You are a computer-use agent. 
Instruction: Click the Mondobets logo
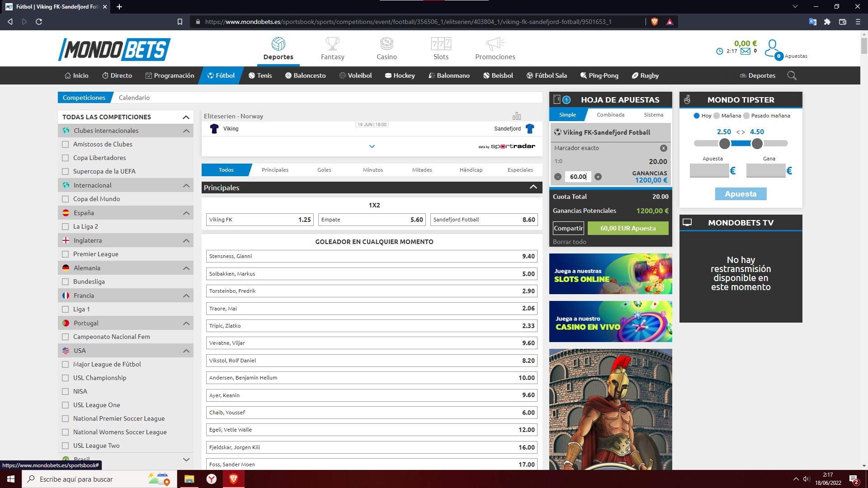[114, 49]
